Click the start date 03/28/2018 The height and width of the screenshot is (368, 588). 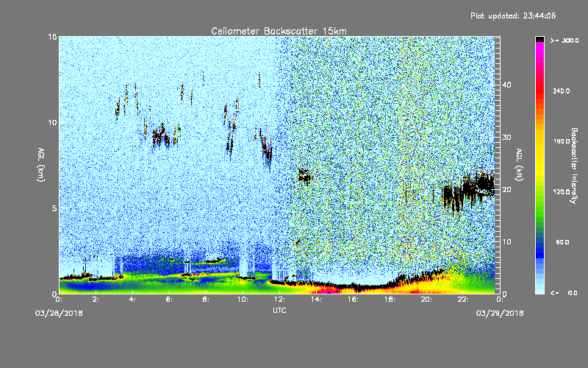pyautogui.click(x=59, y=314)
